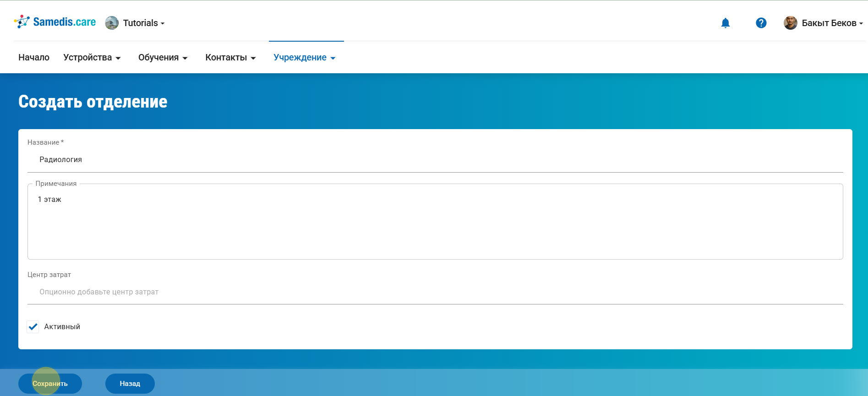Open the help question mark icon
Viewport: 868px width, 396px height.
pos(761,23)
